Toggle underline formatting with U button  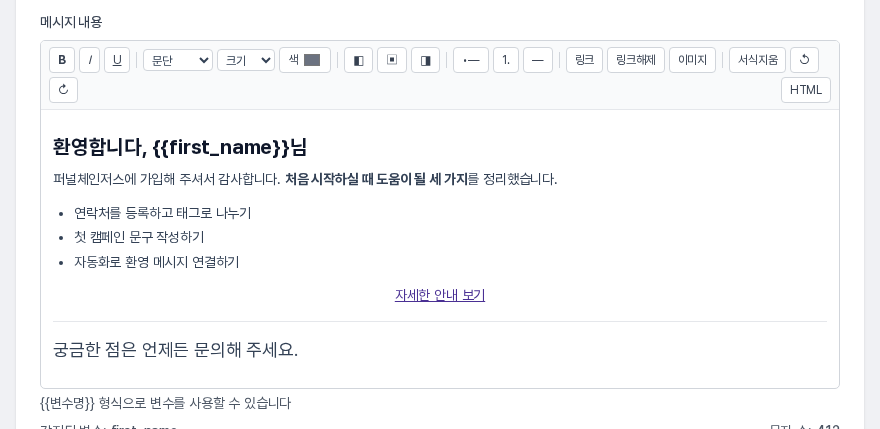point(117,60)
